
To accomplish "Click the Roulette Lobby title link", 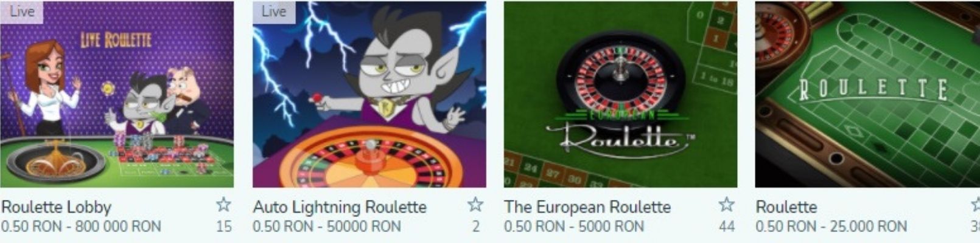I will pyautogui.click(x=56, y=207).
